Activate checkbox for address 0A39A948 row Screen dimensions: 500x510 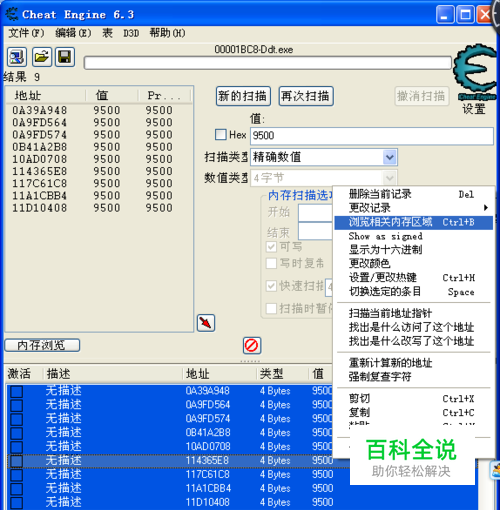[x=16, y=391]
